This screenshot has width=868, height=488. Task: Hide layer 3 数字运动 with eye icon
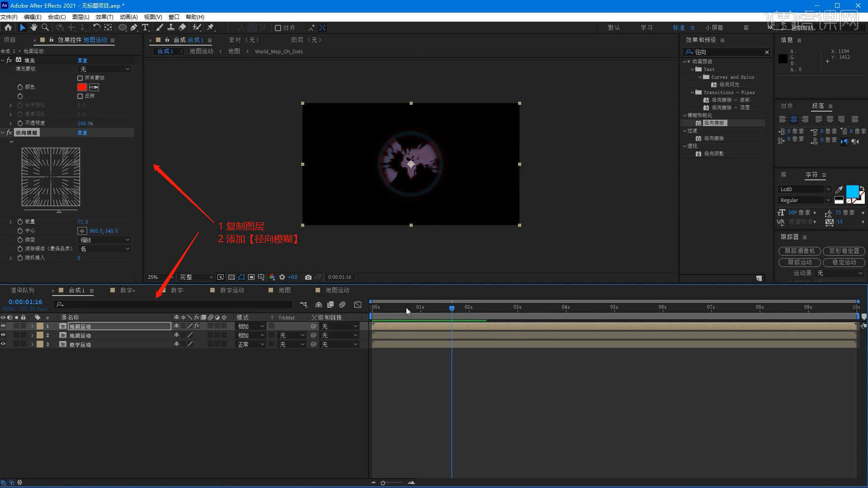pos(3,344)
